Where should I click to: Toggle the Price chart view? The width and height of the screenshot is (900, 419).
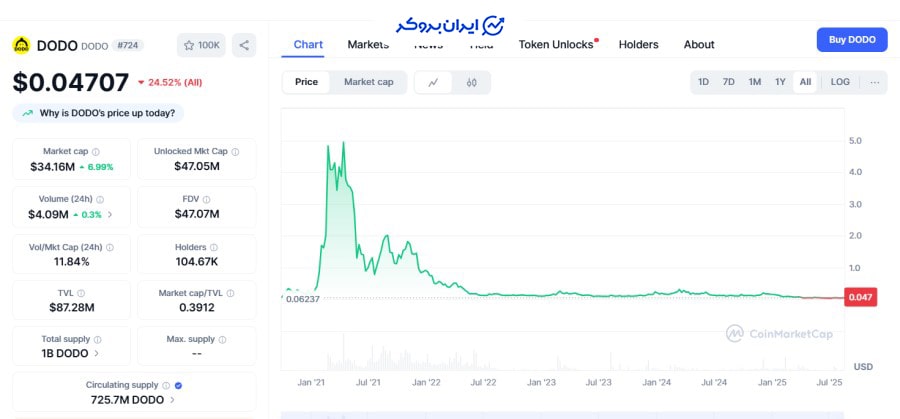(307, 82)
